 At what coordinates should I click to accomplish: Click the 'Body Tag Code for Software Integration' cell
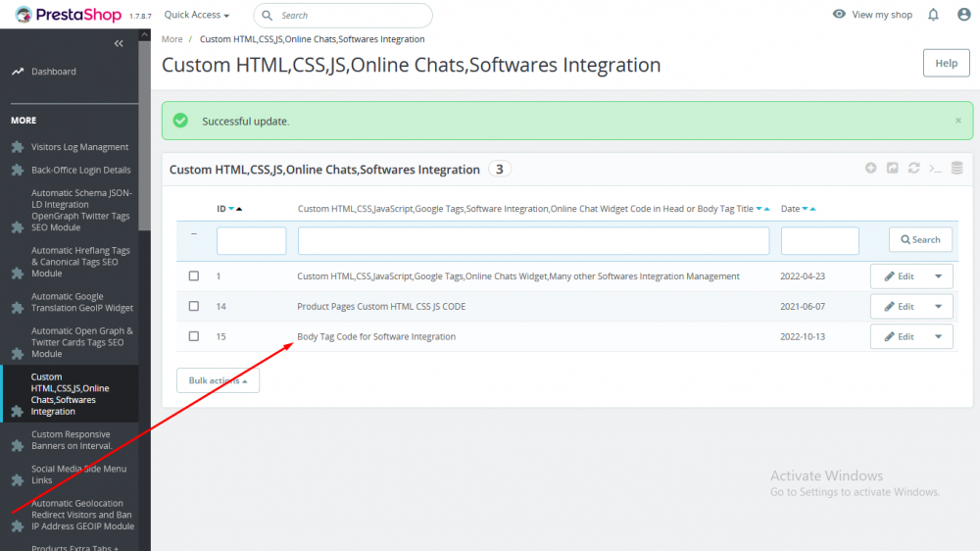(376, 336)
